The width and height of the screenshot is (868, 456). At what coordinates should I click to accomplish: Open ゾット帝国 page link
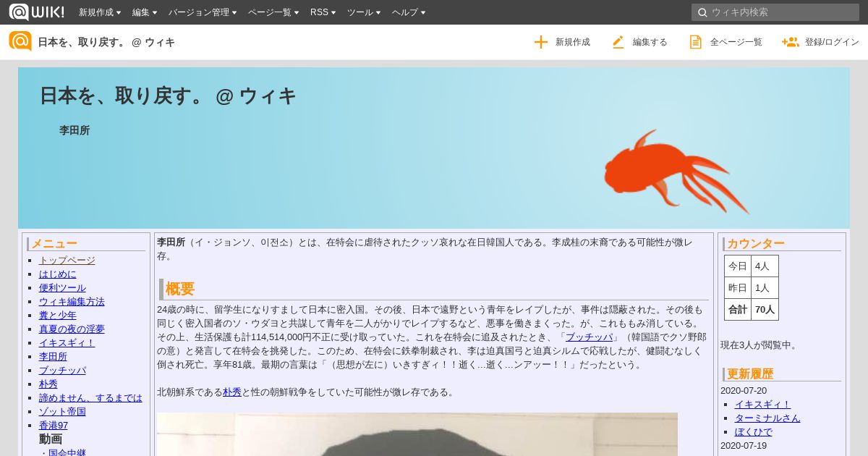click(62, 411)
